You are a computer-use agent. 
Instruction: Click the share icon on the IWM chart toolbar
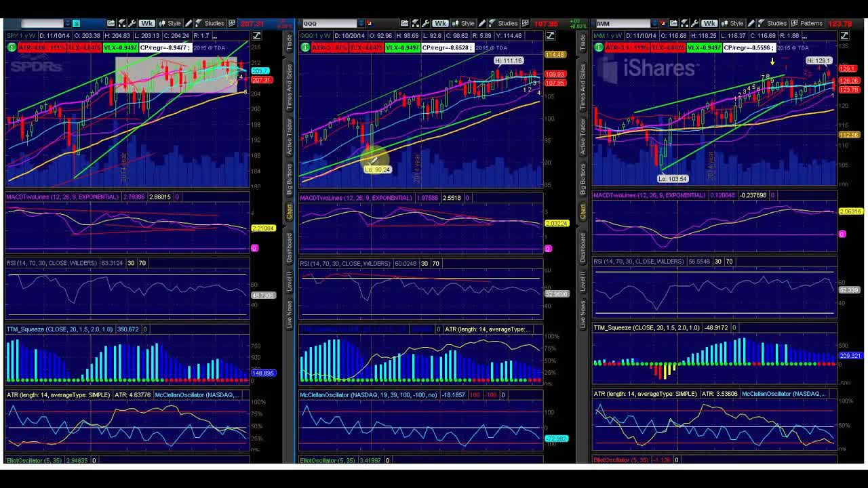(673, 23)
